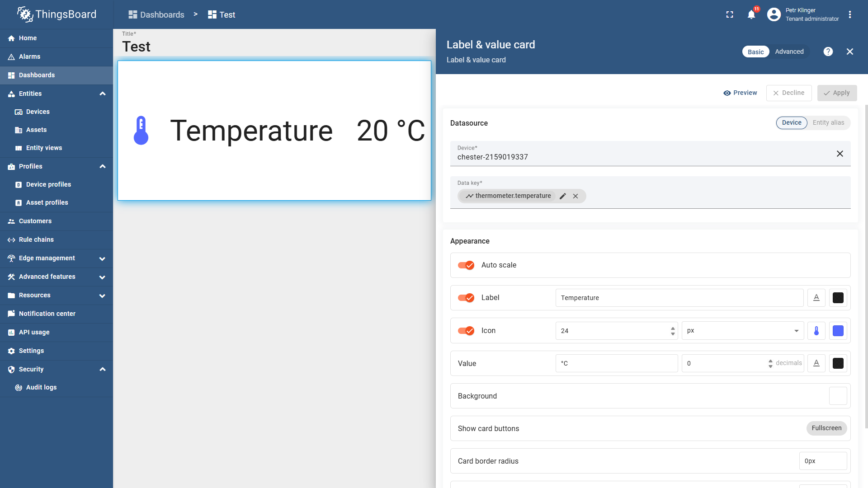Toggle the Icon switch off
This screenshot has height=488, width=868.
(x=466, y=331)
